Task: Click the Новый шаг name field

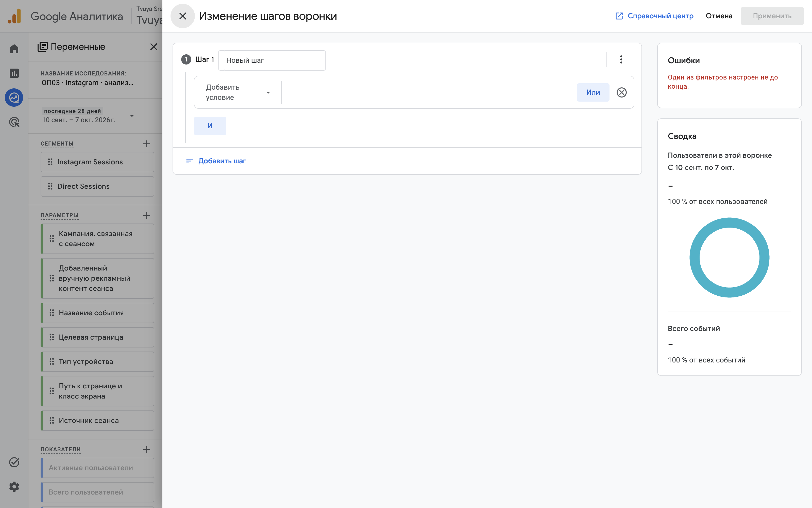Action: (x=272, y=60)
